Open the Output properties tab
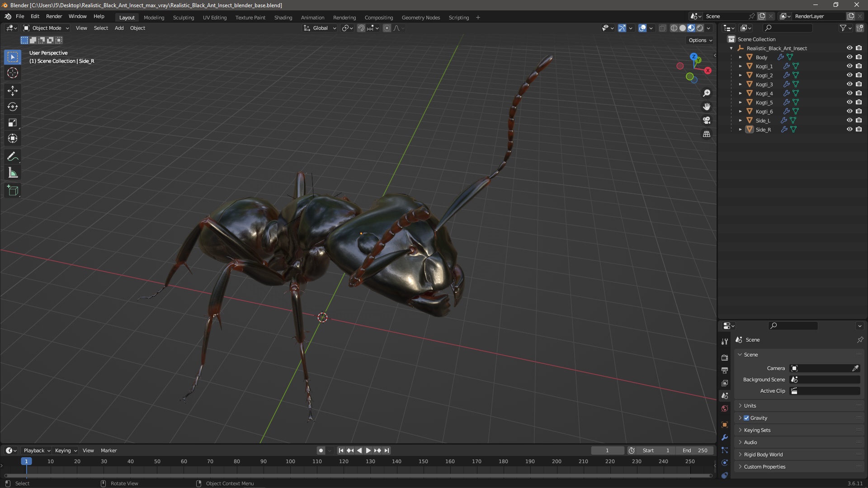The image size is (868, 488). pos(725,370)
